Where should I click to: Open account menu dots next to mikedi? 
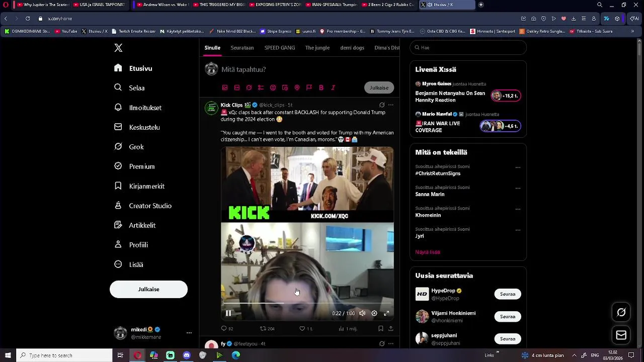189,333
